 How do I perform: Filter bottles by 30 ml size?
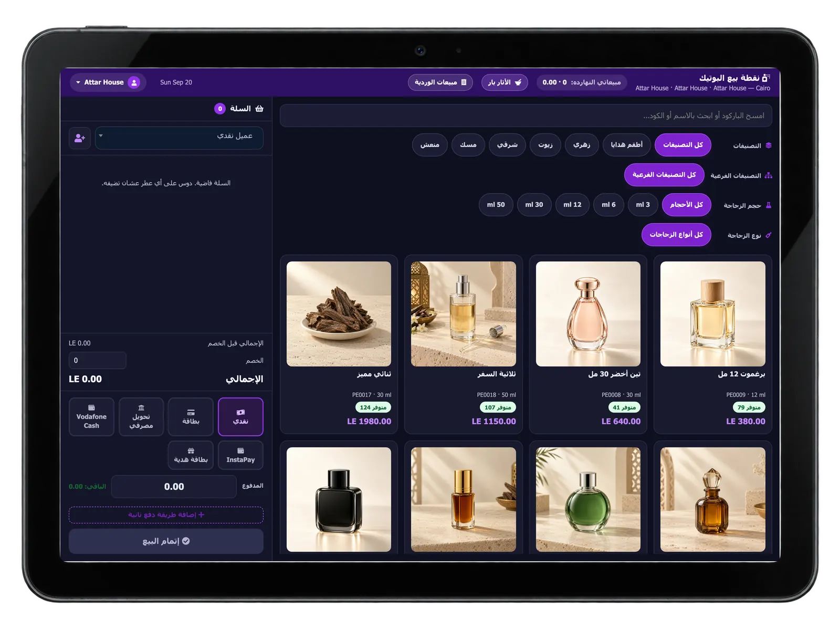[x=534, y=205]
